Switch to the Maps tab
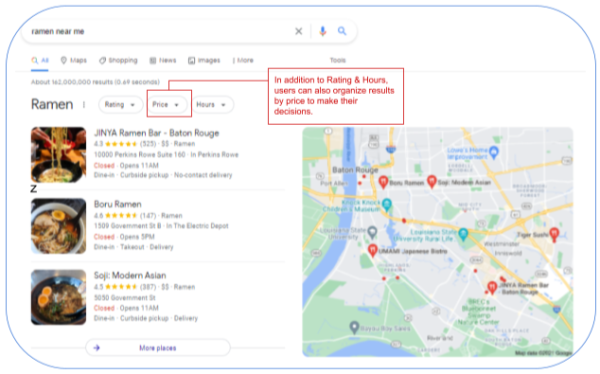Viewport: 600px width, 374px height. 74,60
